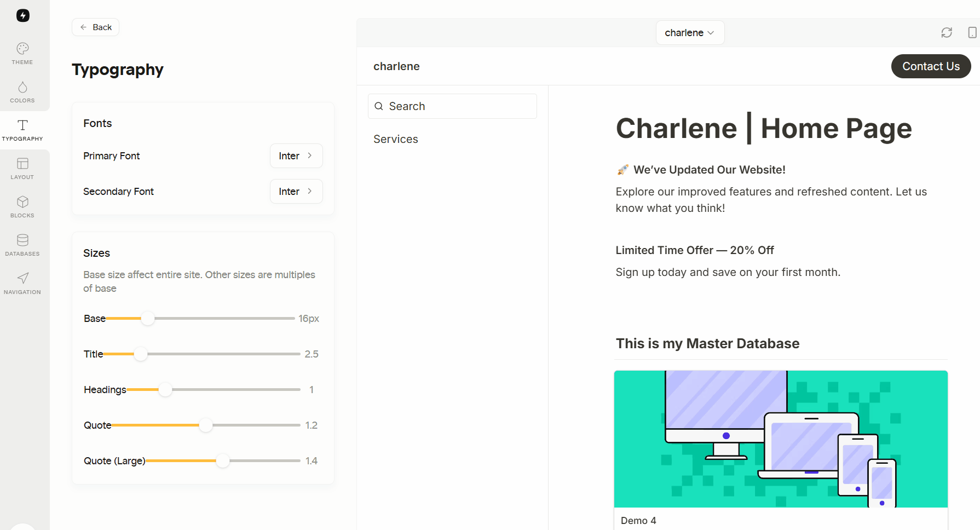
Task: Open the Blocks cube section
Action: [22, 207]
